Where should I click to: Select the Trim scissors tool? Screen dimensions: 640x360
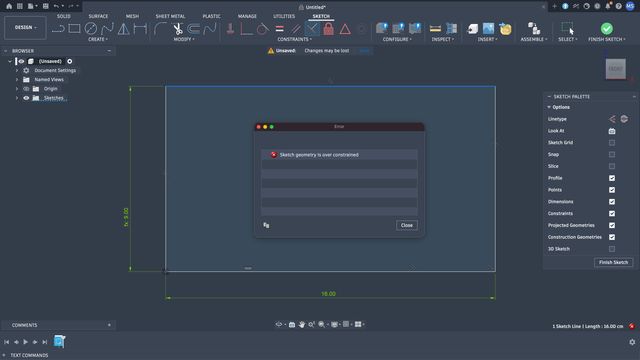[178, 29]
